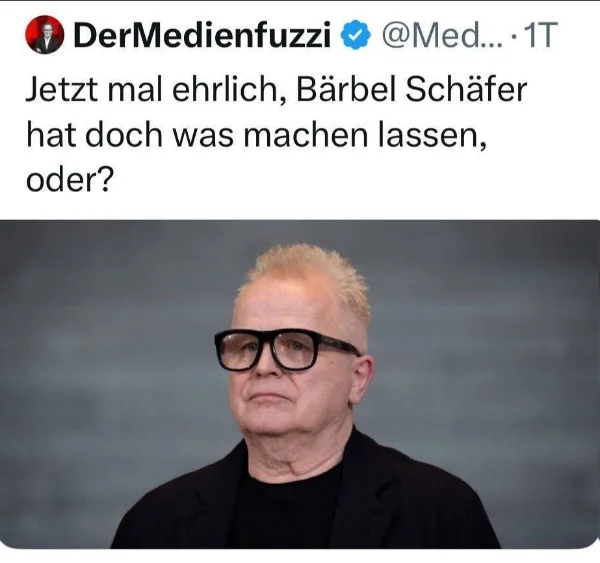Click the blue verified checkmark badge

click(x=355, y=35)
